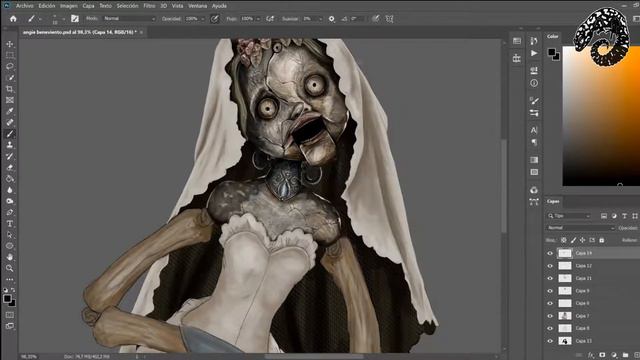
Task: Open the layer filter Tipo dropdown
Action: pyautogui.click(x=569, y=216)
